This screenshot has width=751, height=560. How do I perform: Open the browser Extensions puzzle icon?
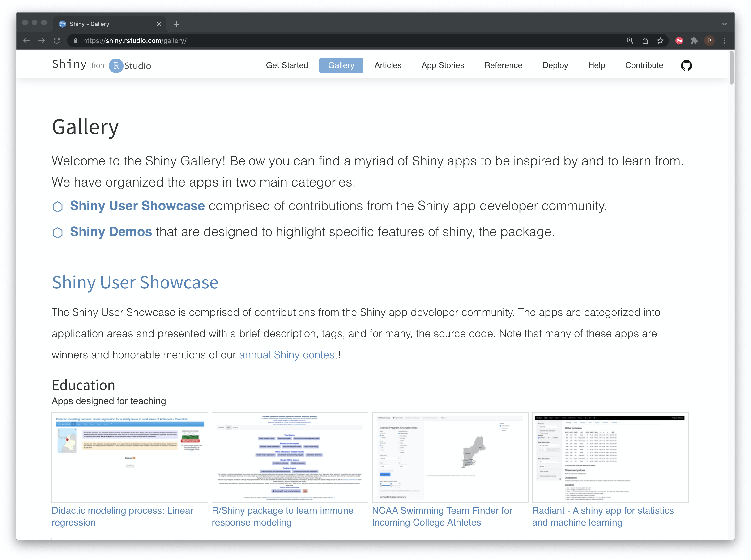(x=694, y=40)
